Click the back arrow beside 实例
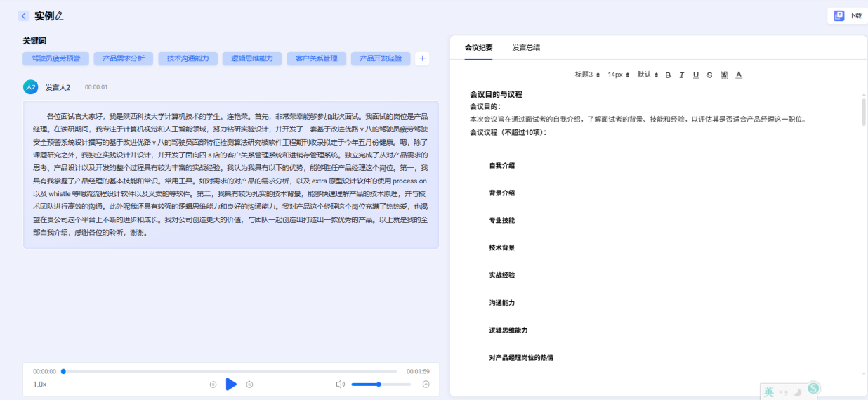The image size is (868, 400). (x=24, y=16)
